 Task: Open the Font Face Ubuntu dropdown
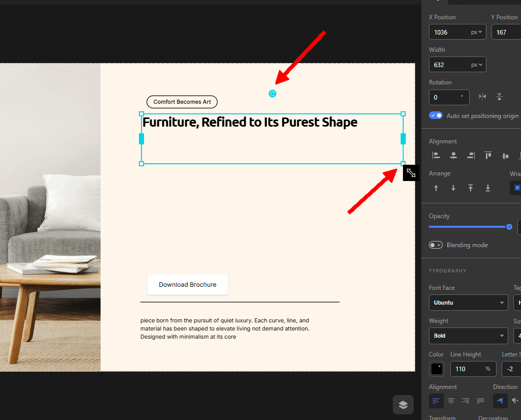point(468,303)
